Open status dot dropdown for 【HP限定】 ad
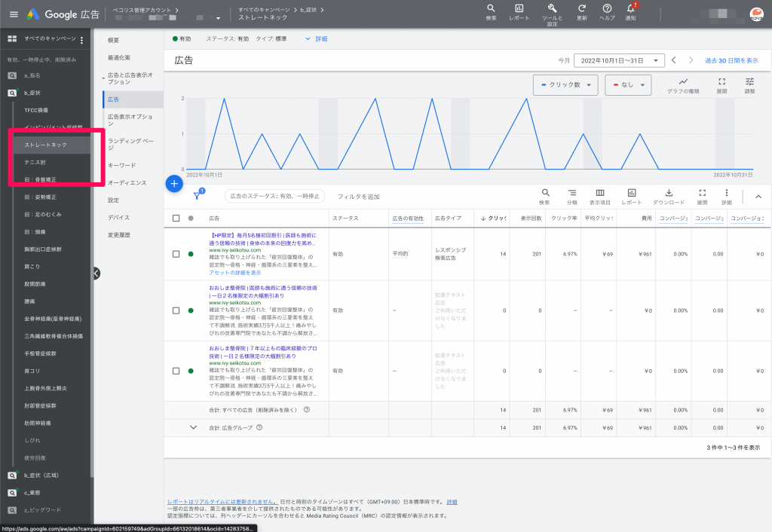This screenshot has width=772, height=532. (191, 254)
